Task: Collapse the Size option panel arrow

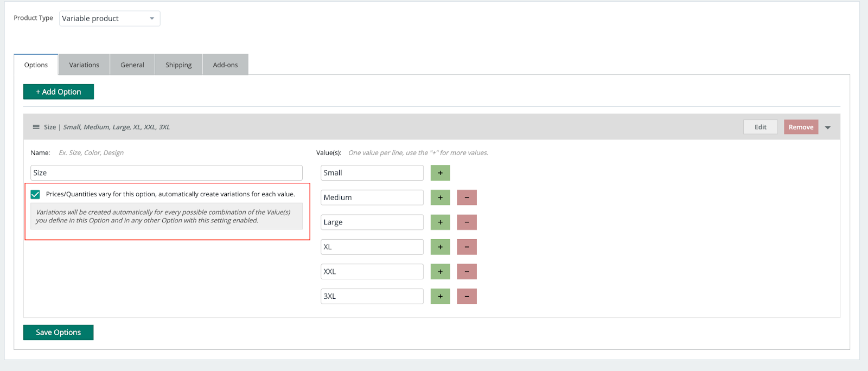Action: [828, 127]
